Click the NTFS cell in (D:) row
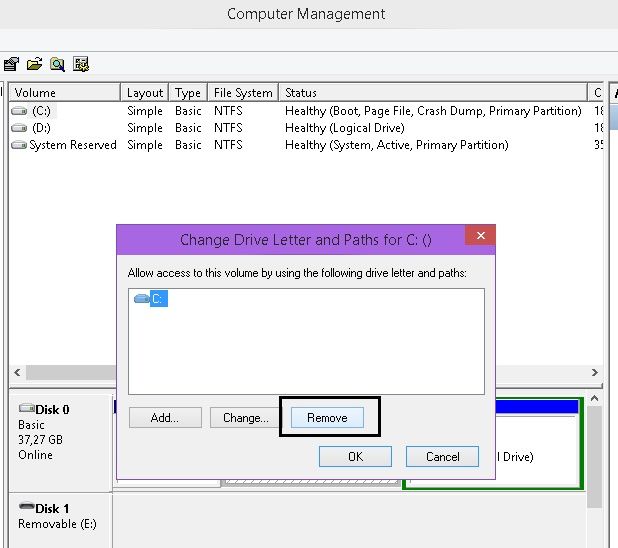Screen dimensions: 618x548 point(228,128)
